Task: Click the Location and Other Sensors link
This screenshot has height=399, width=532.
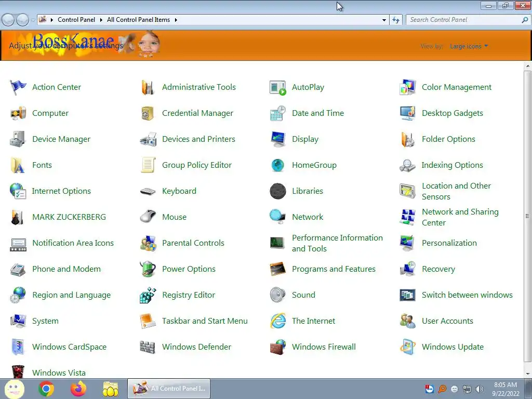Action: pos(456,191)
